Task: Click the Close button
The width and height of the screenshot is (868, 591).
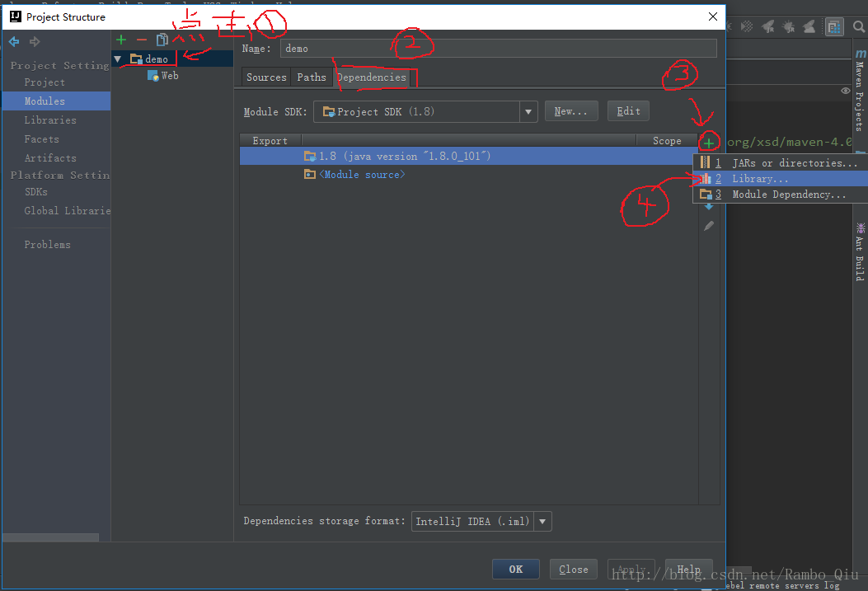Action: 574,569
